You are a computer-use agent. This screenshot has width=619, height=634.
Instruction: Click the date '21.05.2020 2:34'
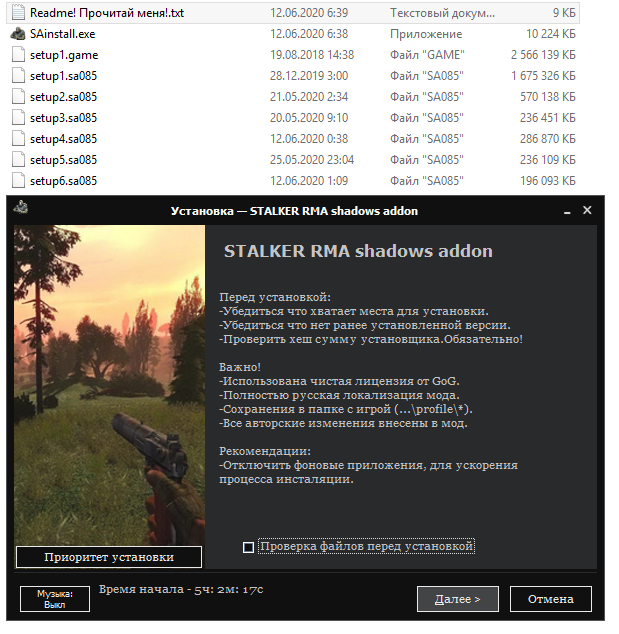tap(309, 97)
